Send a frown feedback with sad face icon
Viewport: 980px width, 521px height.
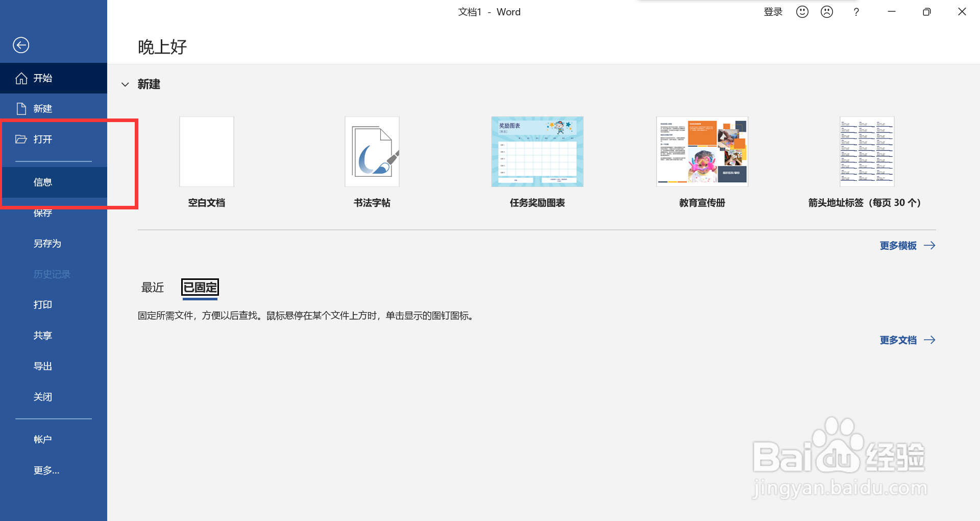pyautogui.click(x=827, y=12)
